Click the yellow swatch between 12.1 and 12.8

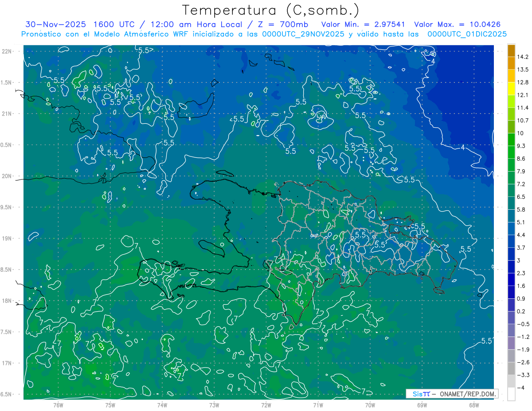[511, 89]
